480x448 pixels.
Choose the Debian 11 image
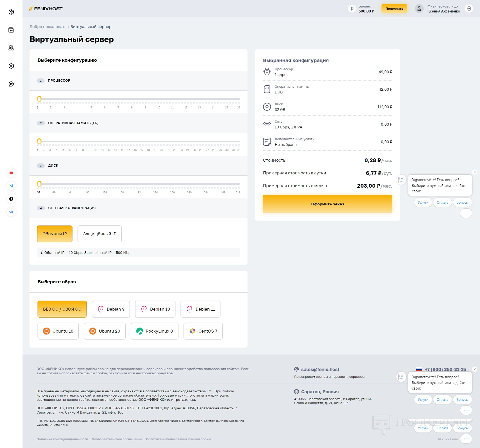tap(200, 309)
